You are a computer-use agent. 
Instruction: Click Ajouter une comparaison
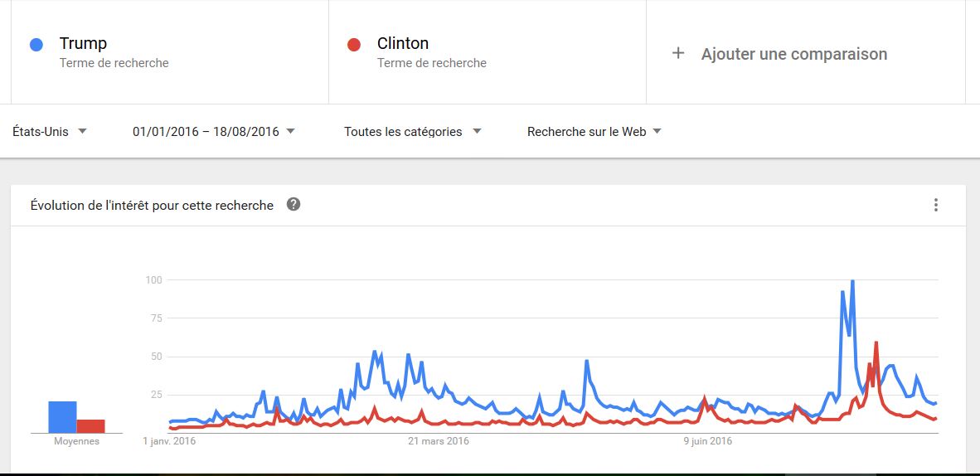pyautogui.click(x=793, y=54)
